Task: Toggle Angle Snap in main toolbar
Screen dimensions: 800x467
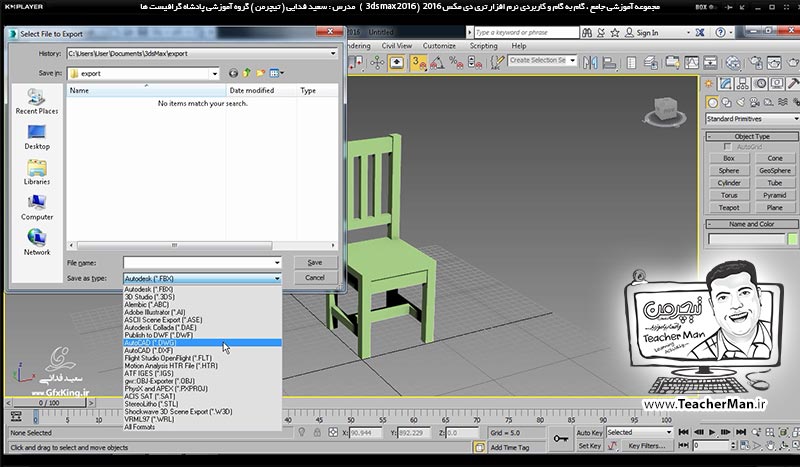Action: coord(437,63)
